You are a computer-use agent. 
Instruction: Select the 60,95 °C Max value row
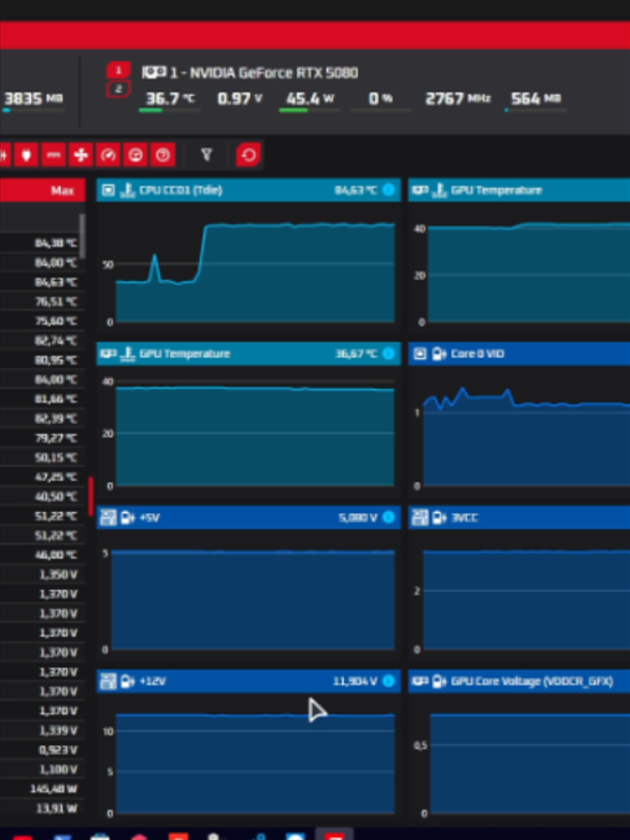point(43,360)
